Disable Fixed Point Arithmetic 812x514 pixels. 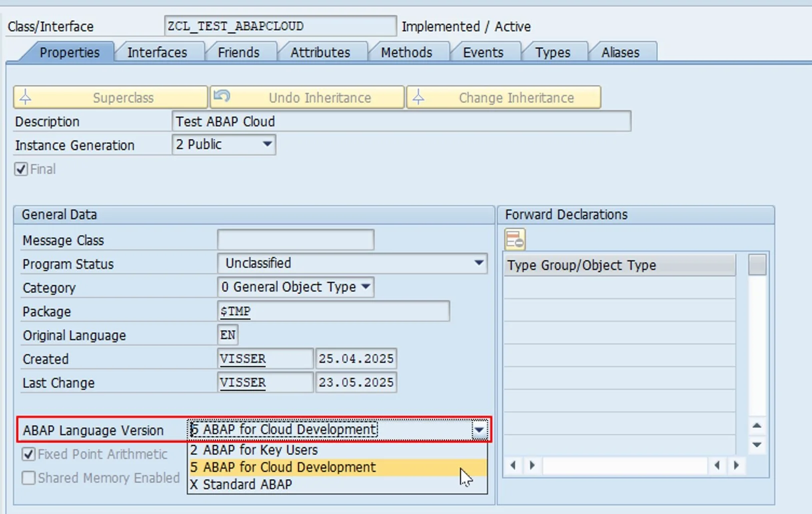click(x=28, y=454)
